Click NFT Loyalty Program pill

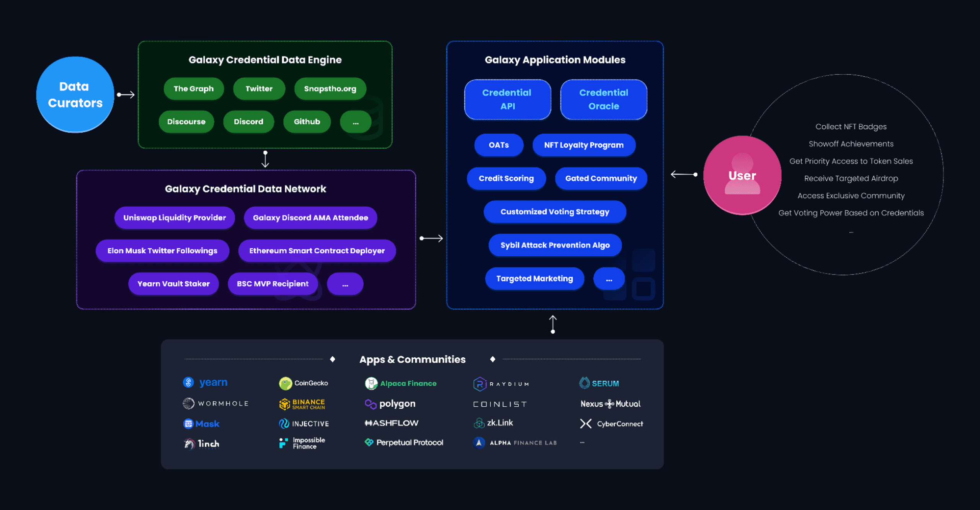pos(584,145)
